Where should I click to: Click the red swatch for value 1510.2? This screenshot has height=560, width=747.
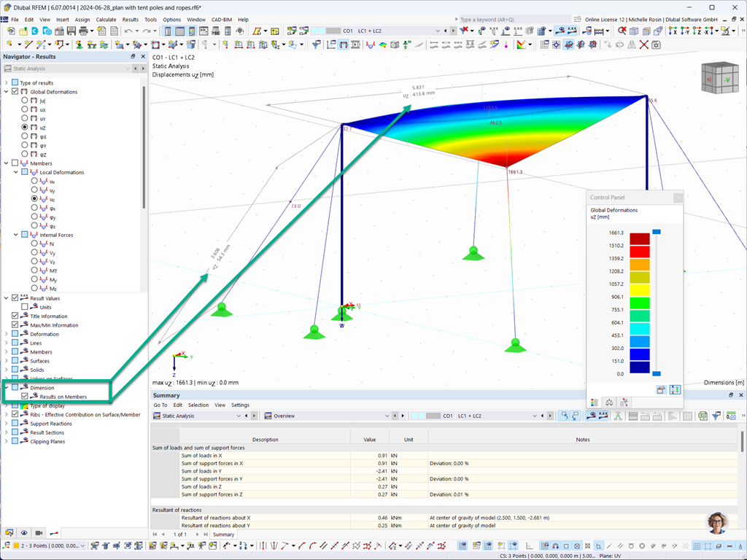pyautogui.click(x=640, y=252)
